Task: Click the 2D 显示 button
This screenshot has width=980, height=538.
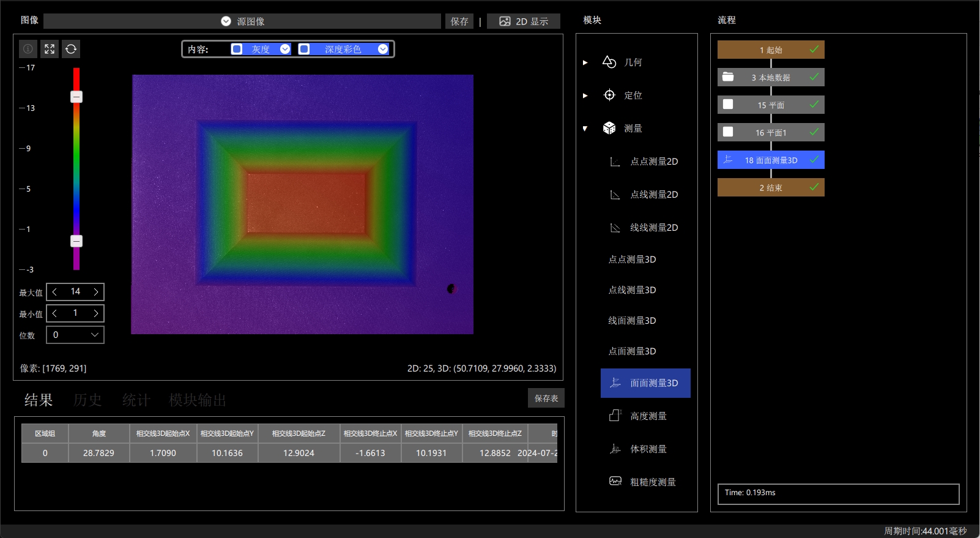Action: [x=524, y=21]
